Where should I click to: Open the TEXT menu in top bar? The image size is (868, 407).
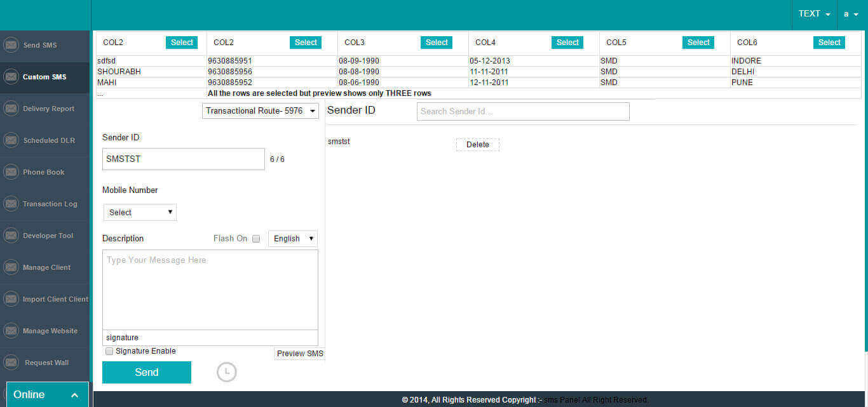coord(814,14)
